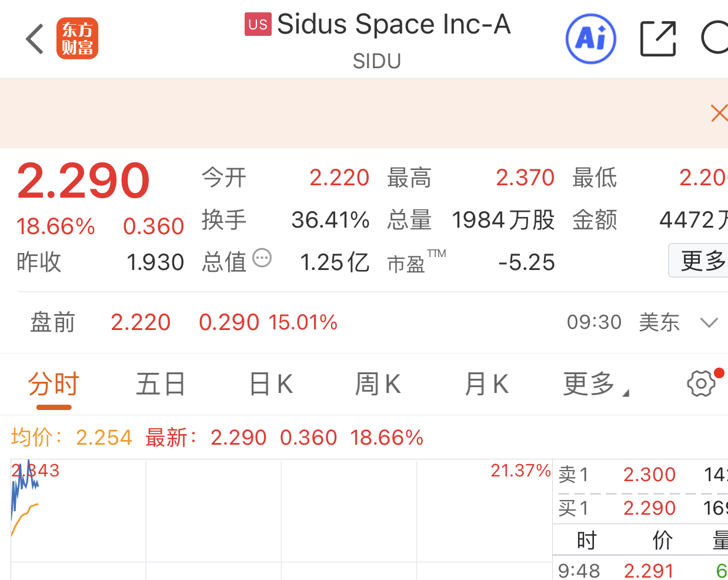Open chart settings gear icon
728x580 pixels.
pos(701,384)
